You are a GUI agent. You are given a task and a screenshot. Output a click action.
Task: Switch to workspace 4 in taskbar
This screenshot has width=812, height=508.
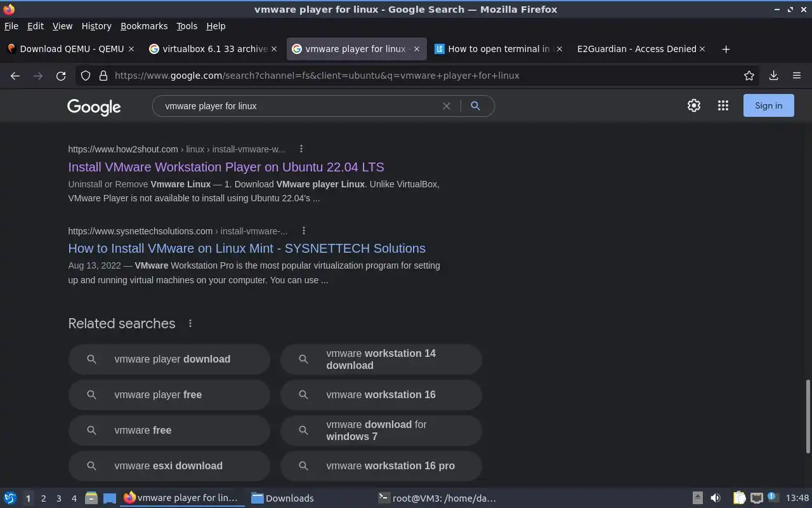[x=74, y=498]
